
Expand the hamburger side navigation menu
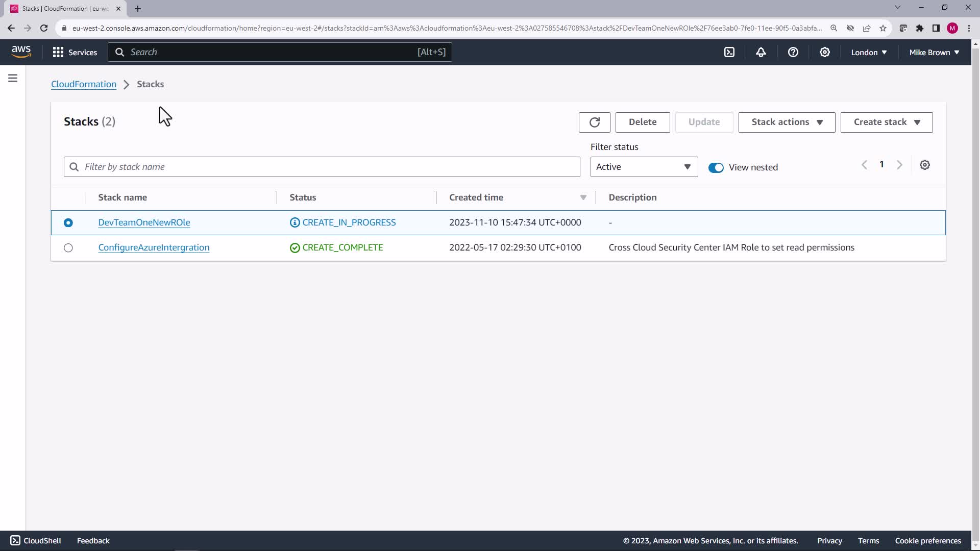coord(13,78)
